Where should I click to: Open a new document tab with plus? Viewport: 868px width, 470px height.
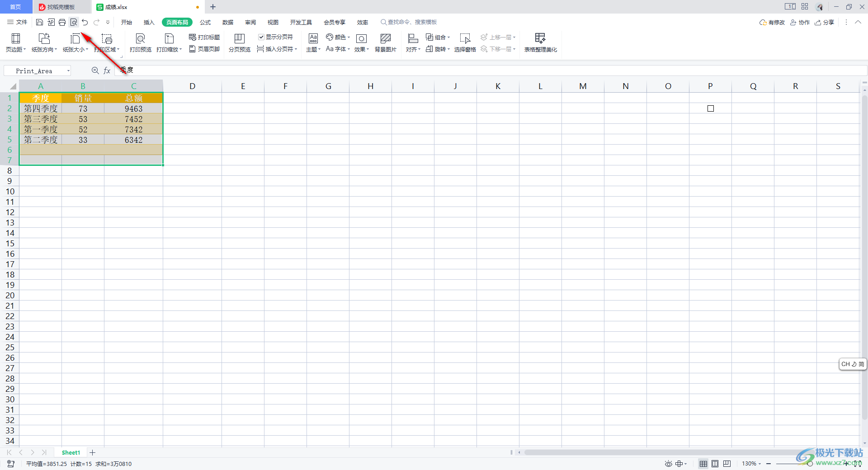[213, 7]
